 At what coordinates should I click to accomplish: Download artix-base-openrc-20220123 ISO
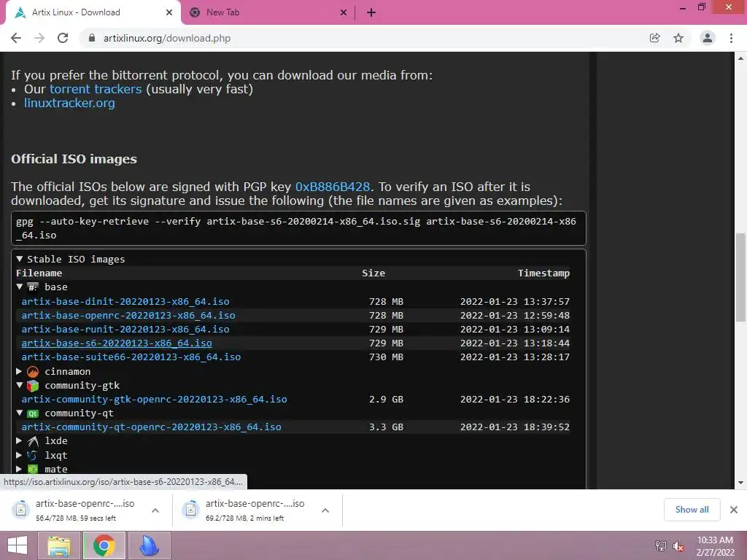[128, 315]
